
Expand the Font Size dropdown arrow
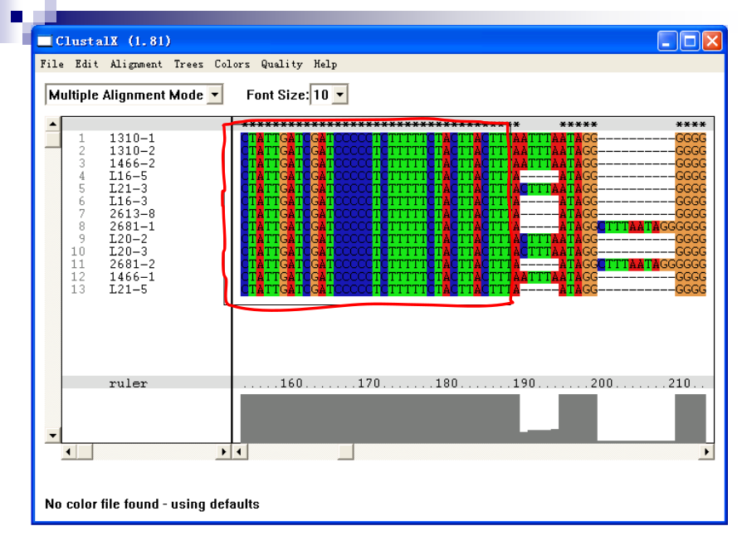[339, 95]
